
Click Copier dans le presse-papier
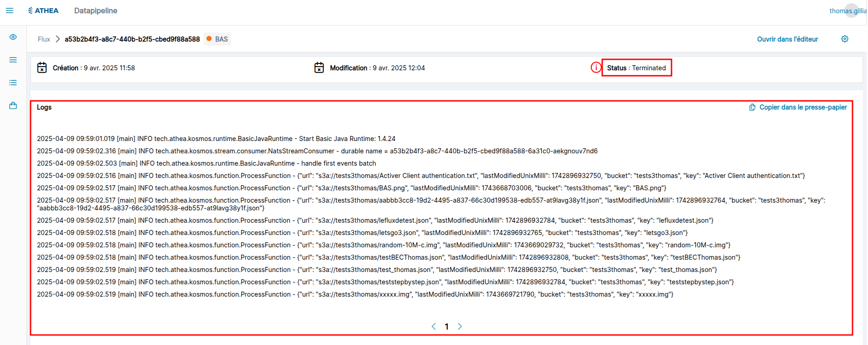803,107
